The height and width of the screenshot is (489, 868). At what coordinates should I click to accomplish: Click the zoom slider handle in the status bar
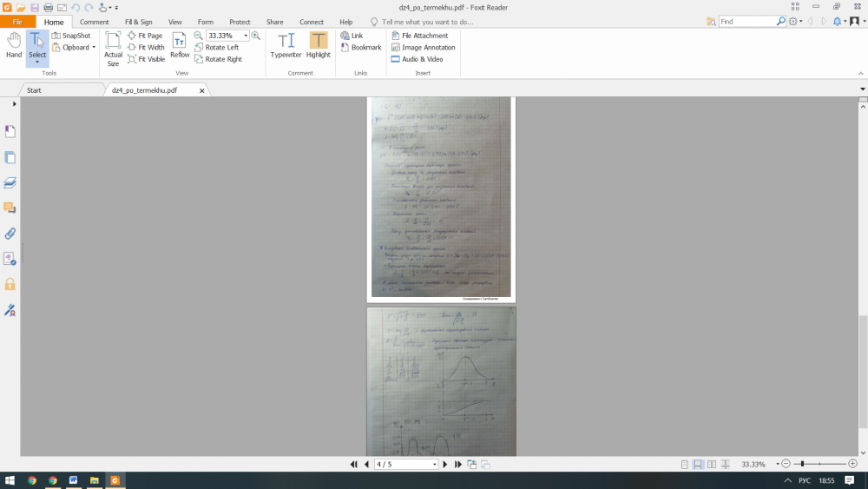pyautogui.click(x=802, y=464)
